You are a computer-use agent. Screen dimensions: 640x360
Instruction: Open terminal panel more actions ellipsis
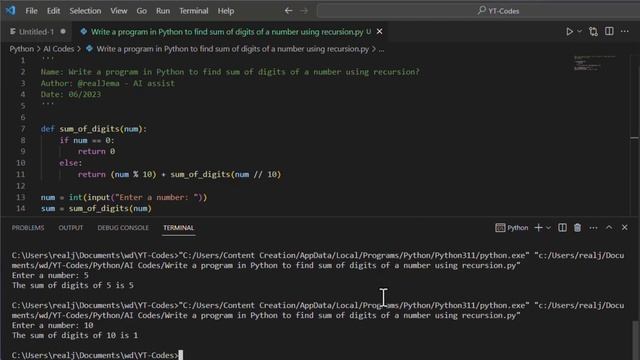(x=593, y=228)
